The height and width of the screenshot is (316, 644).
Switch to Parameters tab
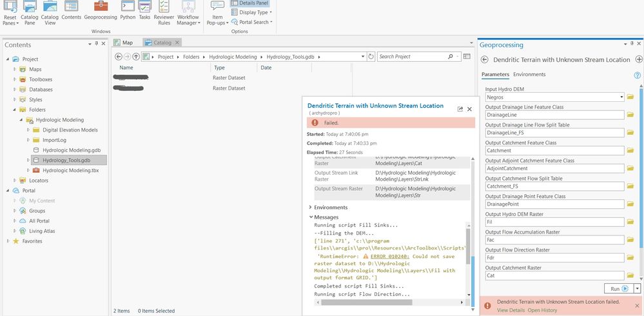coord(495,74)
